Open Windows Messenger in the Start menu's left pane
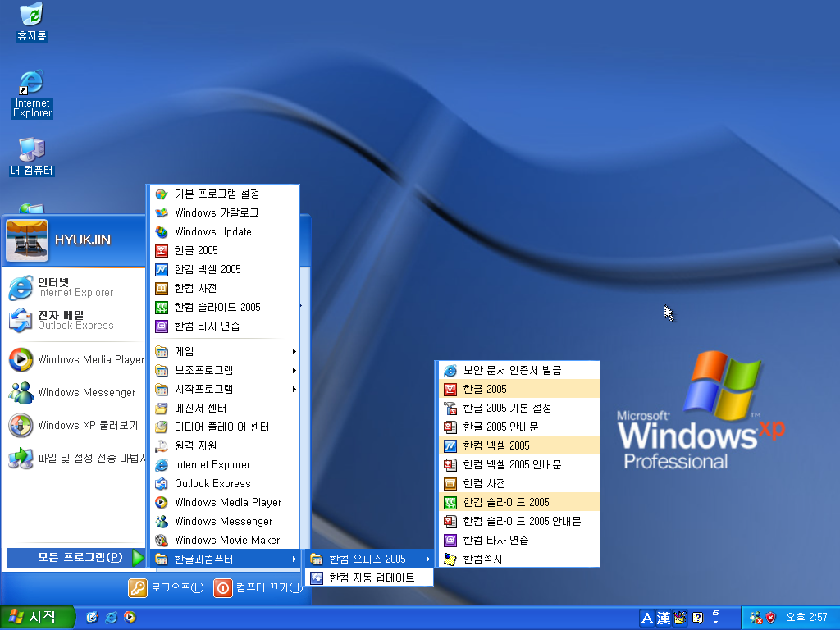This screenshot has width=840, height=630. point(75,392)
